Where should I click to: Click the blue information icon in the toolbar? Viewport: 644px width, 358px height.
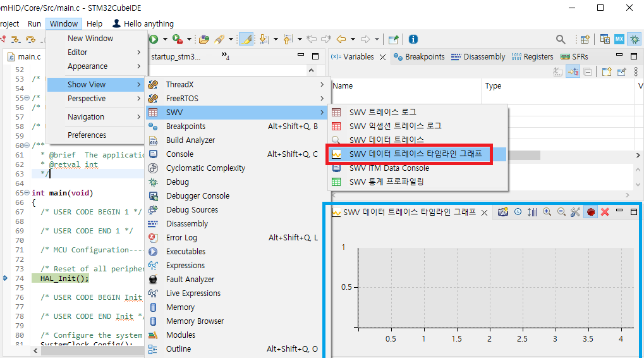(413, 39)
